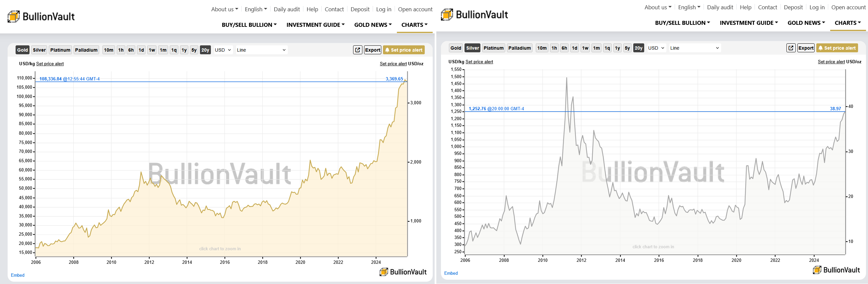Select Silver on the right chart
Image resolution: width=868 pixels, height=284 pixels.
472,48
